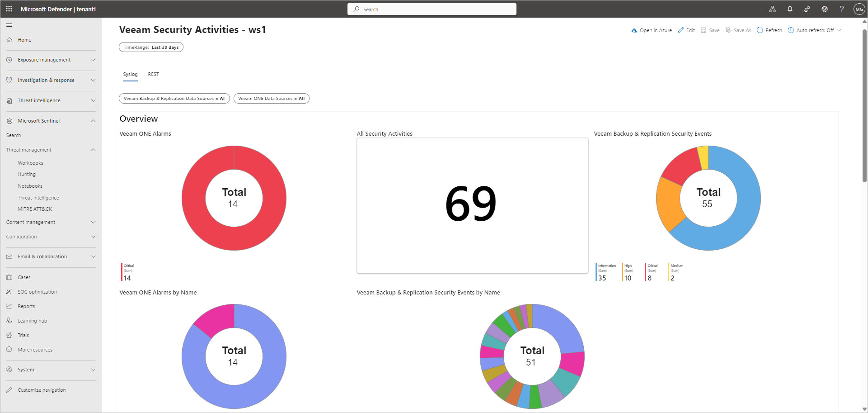Expand the Email & collaboration section
Viewport: 868px width, 413px height.
[x=93, y=256]
